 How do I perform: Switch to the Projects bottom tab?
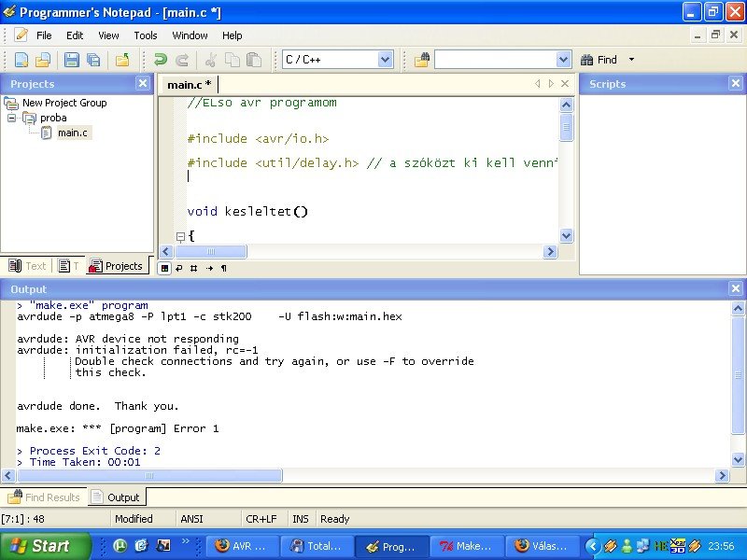point(117,266)
